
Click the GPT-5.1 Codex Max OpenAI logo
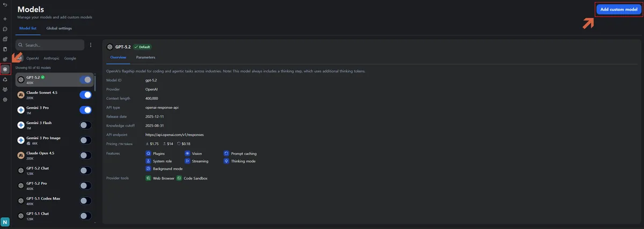coord(21,201)
